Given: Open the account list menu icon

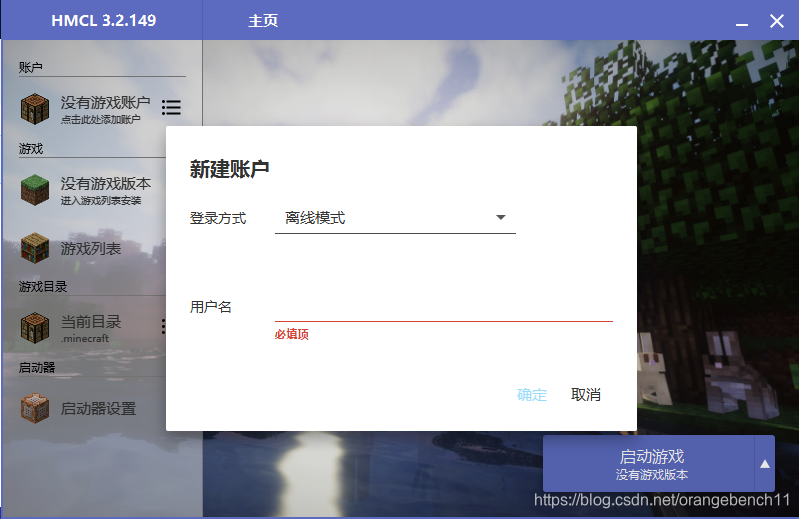Looking at the screenshot, I should pyautogui.click(x=171, y=107).
